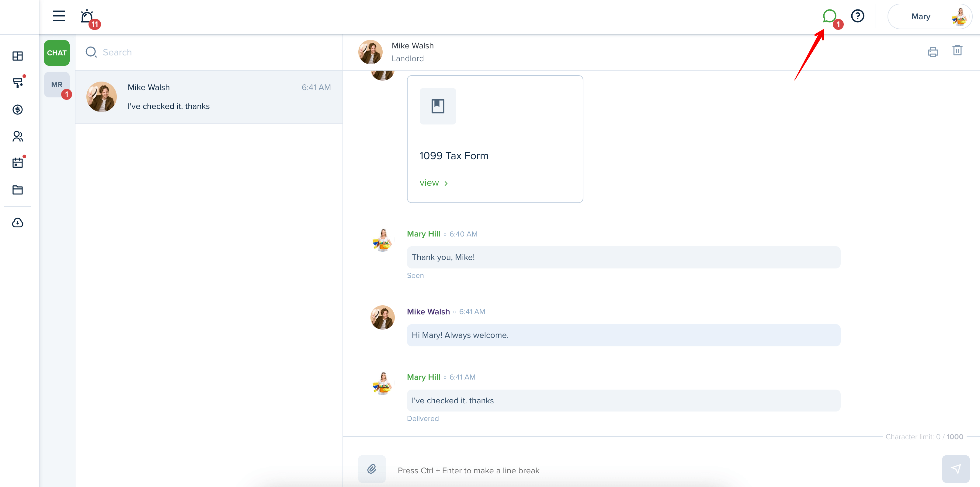Click Landlord label in chat header
This screenshot has height=487, width=980.
[408, 59]
